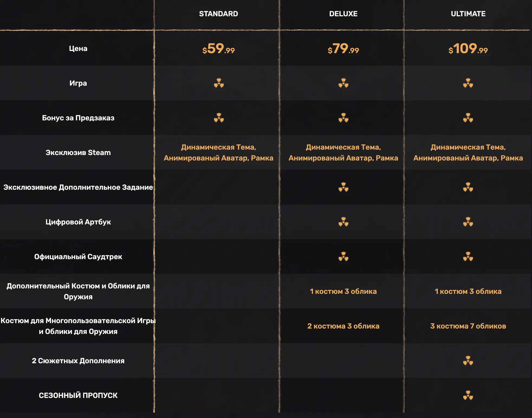Viewport: 532px width, 418px height.
Task: Click the $109.99 Ultimate price
Action: coord(468,49)
